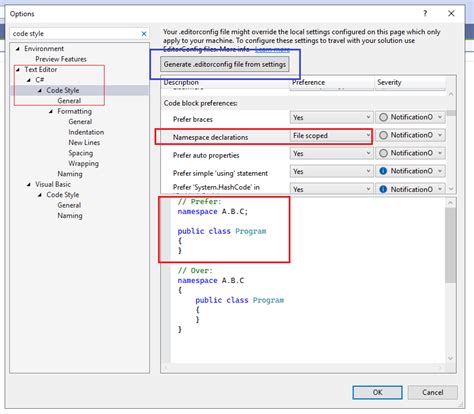Click 'namespace A.B.C;' preview code line

[213, 212]
